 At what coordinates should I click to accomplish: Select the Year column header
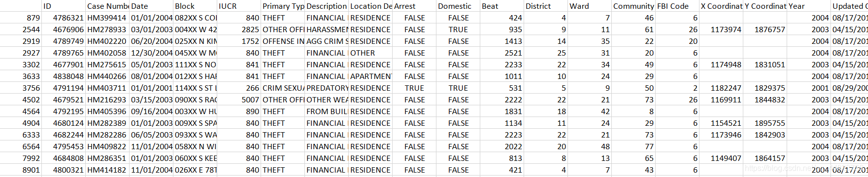click(809, 6)
